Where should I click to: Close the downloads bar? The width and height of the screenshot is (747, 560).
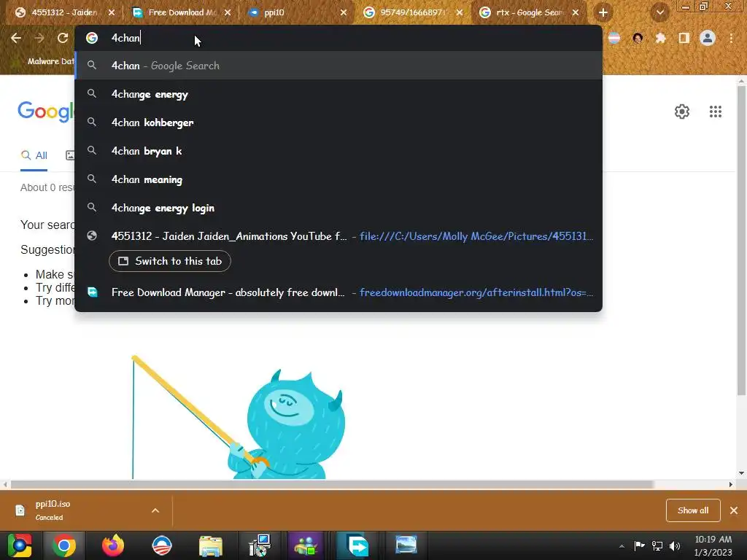coord(734,510)
